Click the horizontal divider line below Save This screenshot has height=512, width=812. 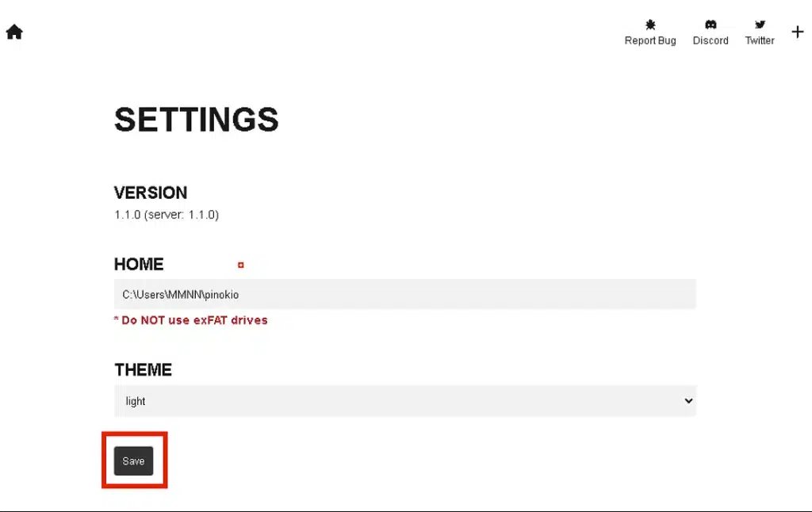(x=406, y=510)
